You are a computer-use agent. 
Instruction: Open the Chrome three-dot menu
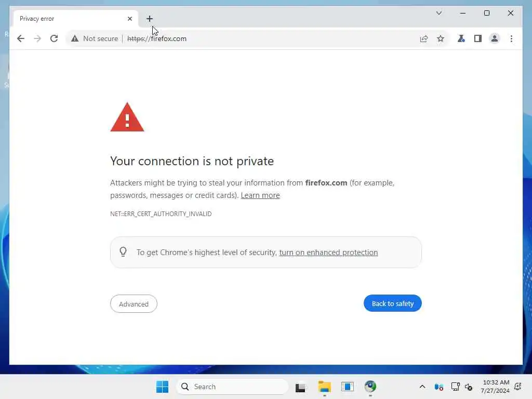(x=511, y=38)
